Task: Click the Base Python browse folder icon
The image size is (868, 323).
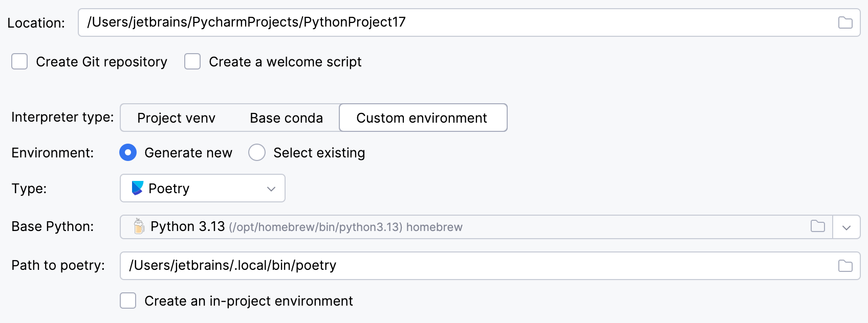Action: pos(817,226)
